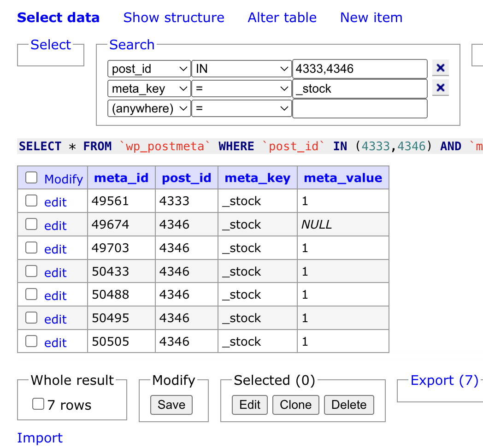Image resolution: width=483 pixels, height=448 pixels.
Task: Click the empty search value field
Action: [x=359, y=109]
